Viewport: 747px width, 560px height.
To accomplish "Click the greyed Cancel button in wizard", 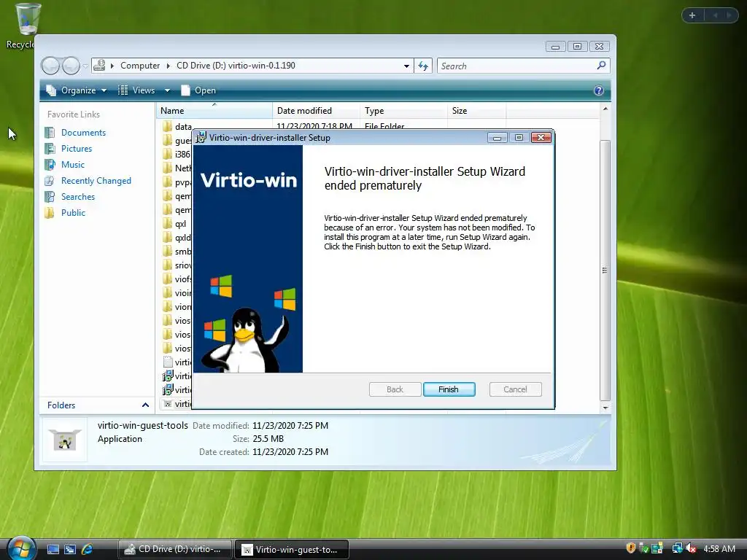I will [x=516, y=389].
